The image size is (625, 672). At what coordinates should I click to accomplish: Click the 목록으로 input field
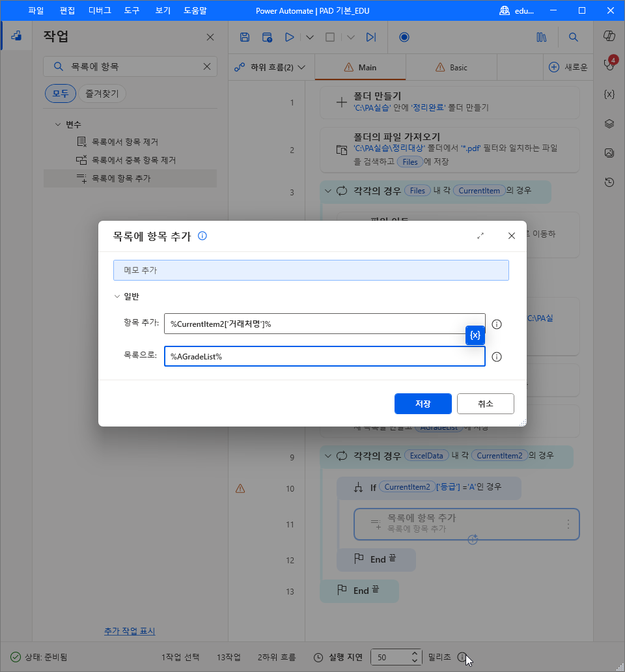pyautogui.click(x=325, y=356)
